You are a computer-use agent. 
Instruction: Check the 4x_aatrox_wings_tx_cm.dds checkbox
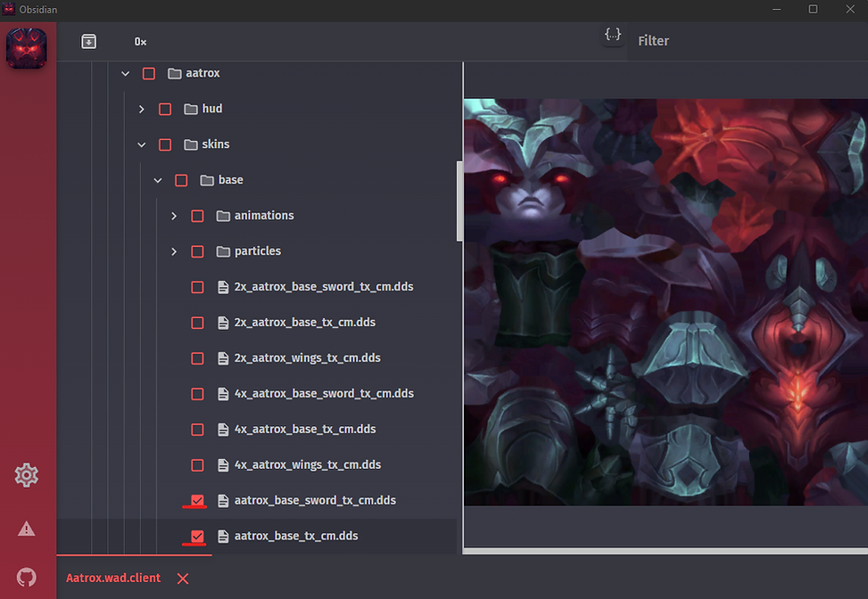click(x=197, y=465)
